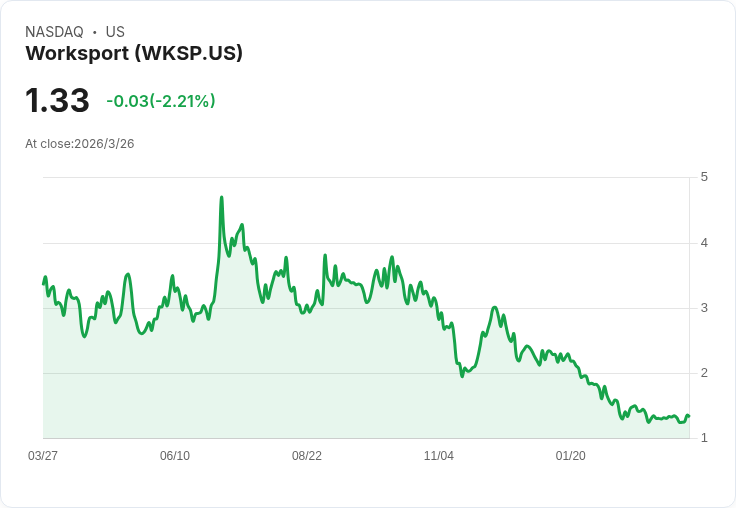
Task: Click the last data point on the chart line
Action: click(x=689, y=416)
